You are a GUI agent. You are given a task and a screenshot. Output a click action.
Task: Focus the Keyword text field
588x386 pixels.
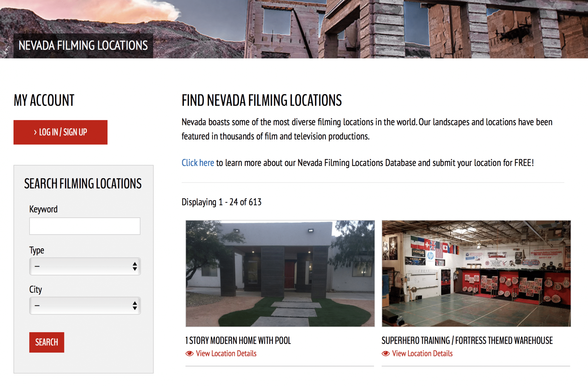85,226
